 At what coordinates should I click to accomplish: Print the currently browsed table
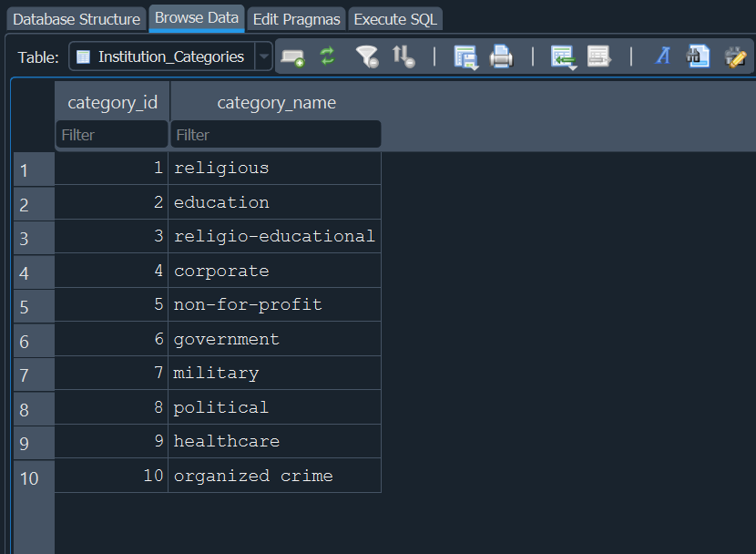click(502, 56)
